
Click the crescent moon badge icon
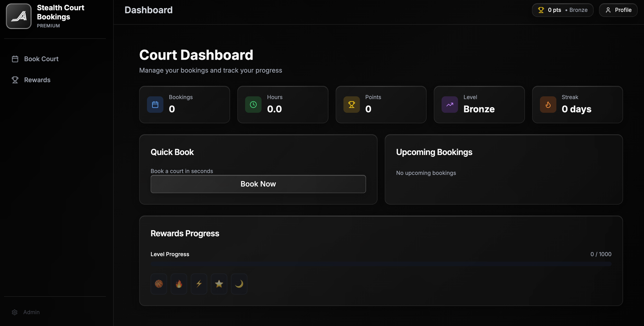click(239, 284)
